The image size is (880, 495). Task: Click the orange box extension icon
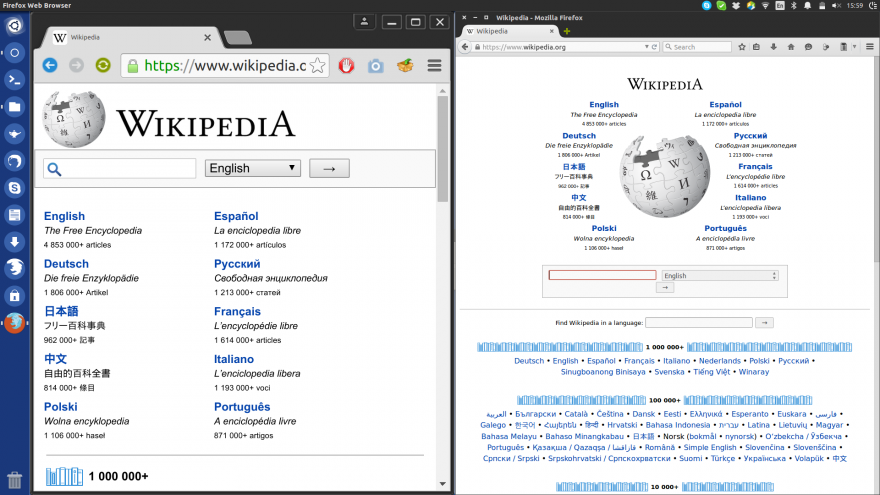pos(405,66)
